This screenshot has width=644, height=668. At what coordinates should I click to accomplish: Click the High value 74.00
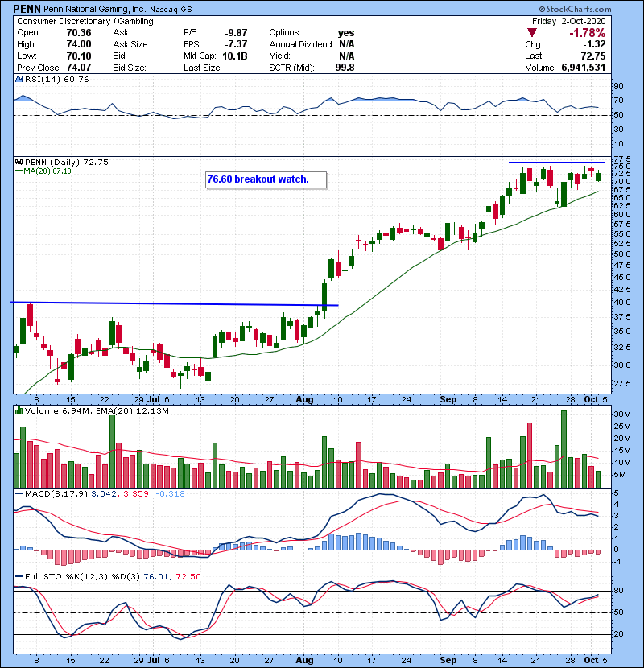tap(79, 44)
